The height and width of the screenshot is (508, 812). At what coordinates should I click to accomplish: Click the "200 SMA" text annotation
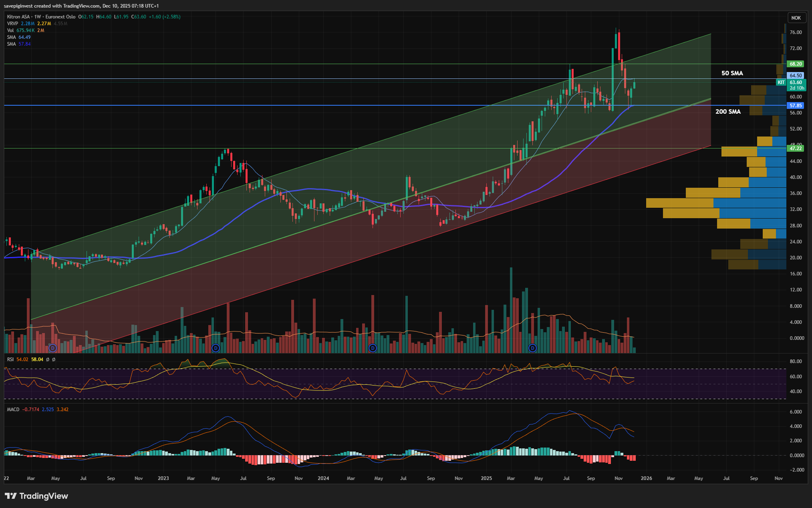pos(728,112)
